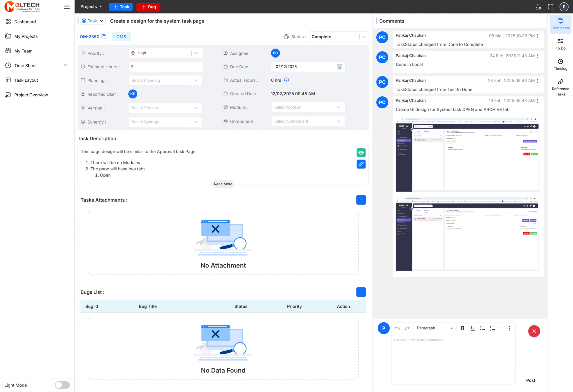Viewport: 573px width, 392px height.
Task: Copy the OM-2560 task ID
Action: pyautogui.click(x=104, y=37)
